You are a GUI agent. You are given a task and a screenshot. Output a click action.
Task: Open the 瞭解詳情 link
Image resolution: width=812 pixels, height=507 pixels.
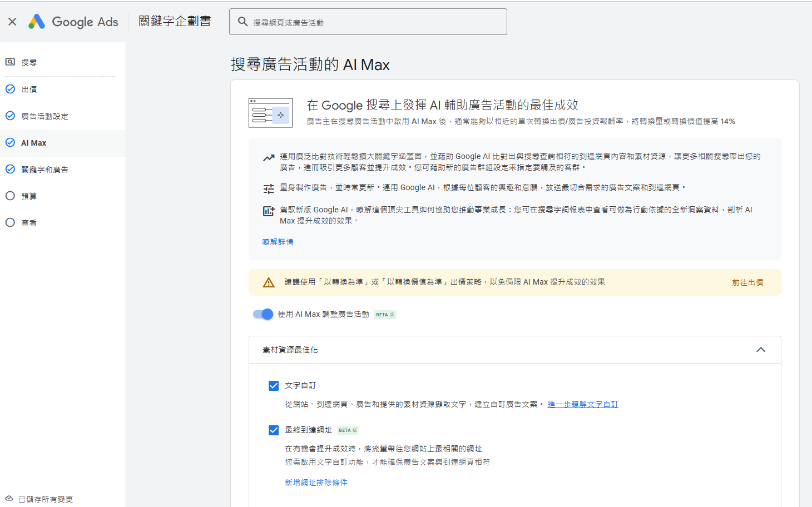278,242
